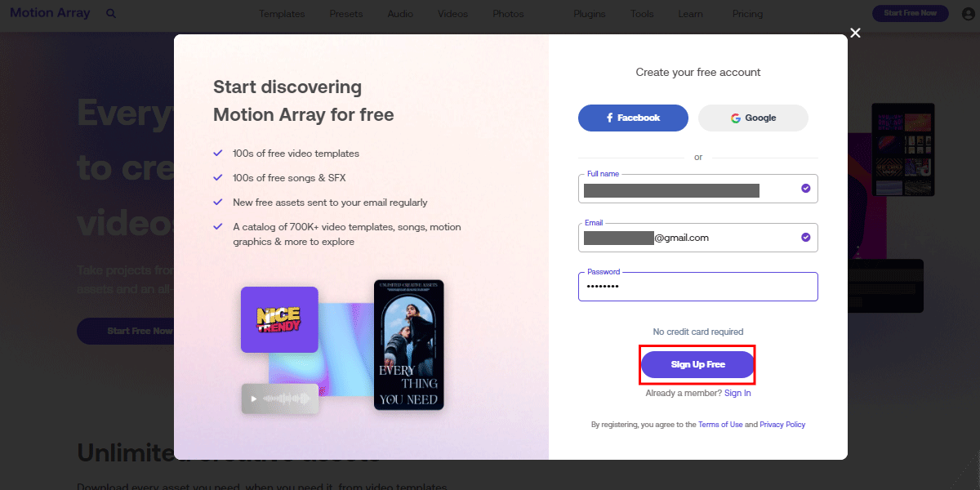Click the Full name validation checkmark
Viewport: 980px width, 490px height.
806,189
